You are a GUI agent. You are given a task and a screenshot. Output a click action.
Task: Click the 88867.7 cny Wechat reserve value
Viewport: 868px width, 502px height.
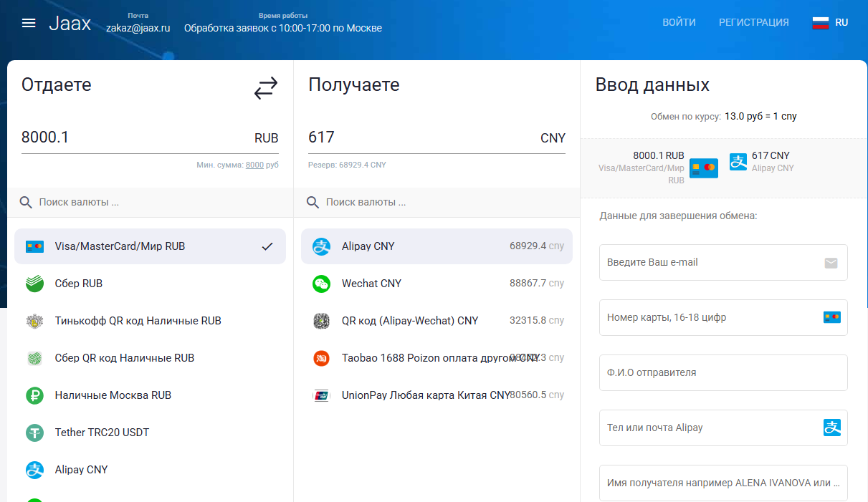tap(537, 284)
